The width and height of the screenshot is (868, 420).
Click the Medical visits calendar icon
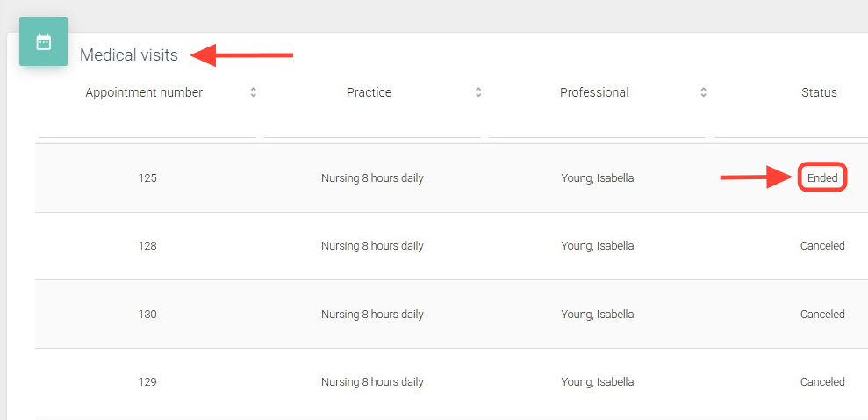pyautogui.click(x=43, y=41)
